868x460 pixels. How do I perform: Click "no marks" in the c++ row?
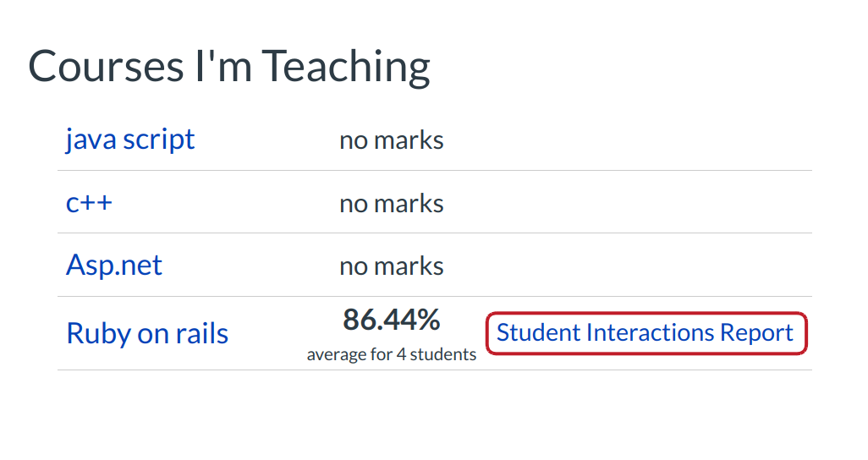coord(391,204)
